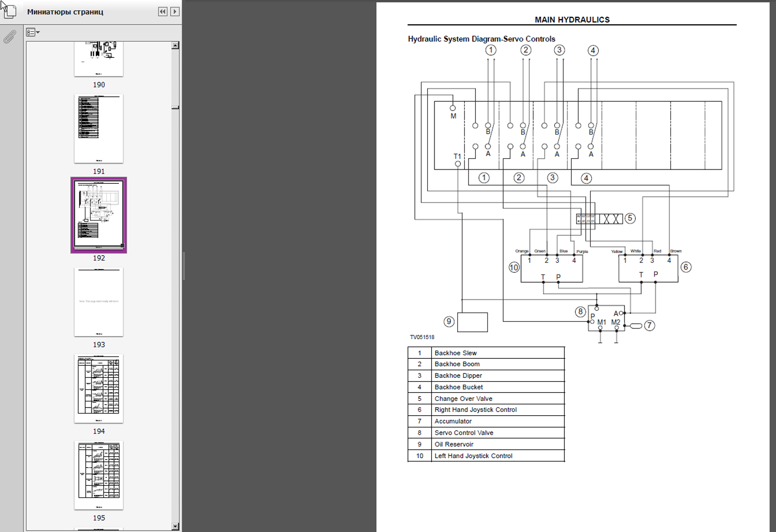Open page 195 thumbnail
The width and height of the screenshot is (776, 532).
(99, 475)
